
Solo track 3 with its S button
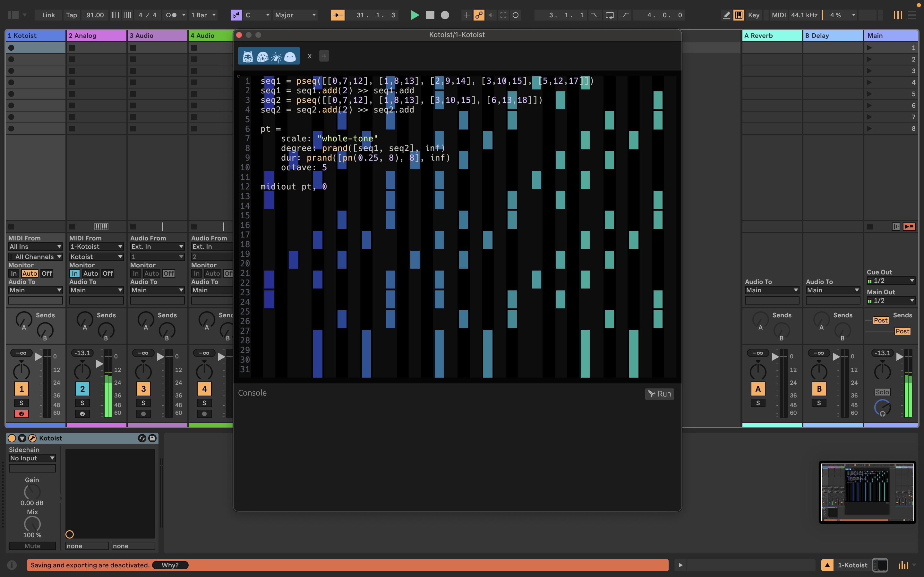coord(143,403)
